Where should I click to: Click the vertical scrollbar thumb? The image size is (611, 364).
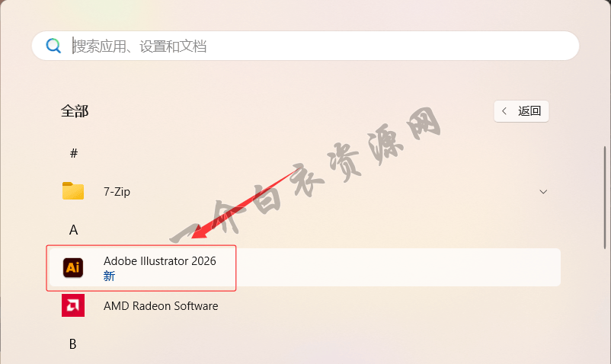tap(605, 197)
